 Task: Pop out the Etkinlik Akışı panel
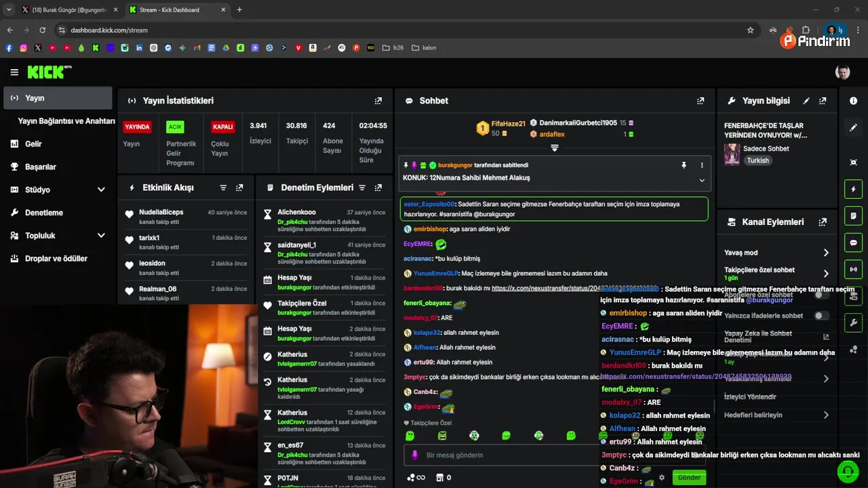pyautogui.click(x=239, y=188)
